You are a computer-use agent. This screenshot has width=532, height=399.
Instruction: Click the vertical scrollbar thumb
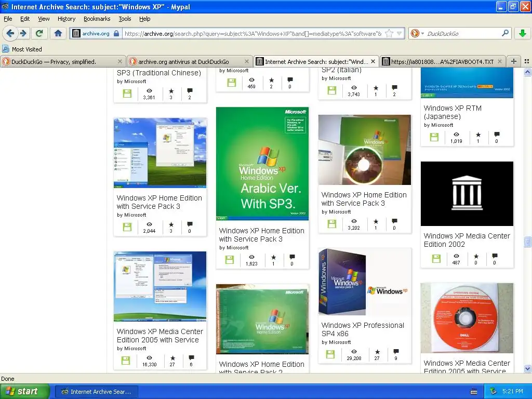(527, 242)
